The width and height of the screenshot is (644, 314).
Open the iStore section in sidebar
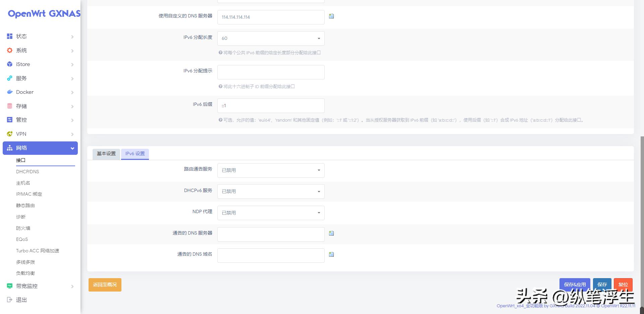(23, 64)
